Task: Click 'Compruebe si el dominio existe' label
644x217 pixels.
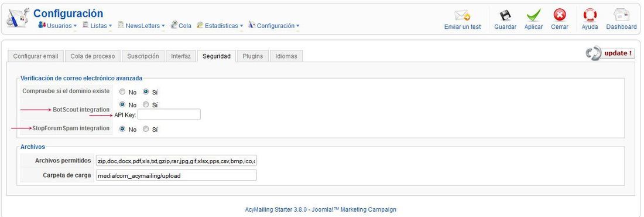Action: pos(66,90)
